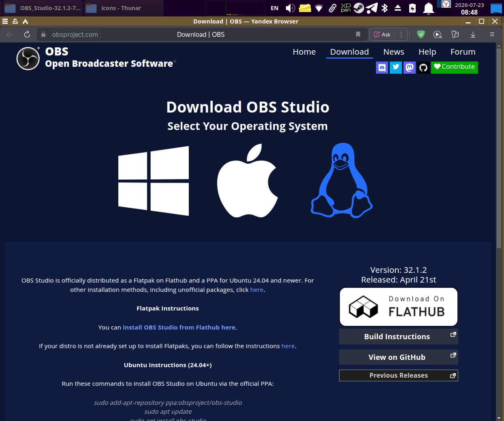
Task: Click View on GitHub button
Action: 399,357
